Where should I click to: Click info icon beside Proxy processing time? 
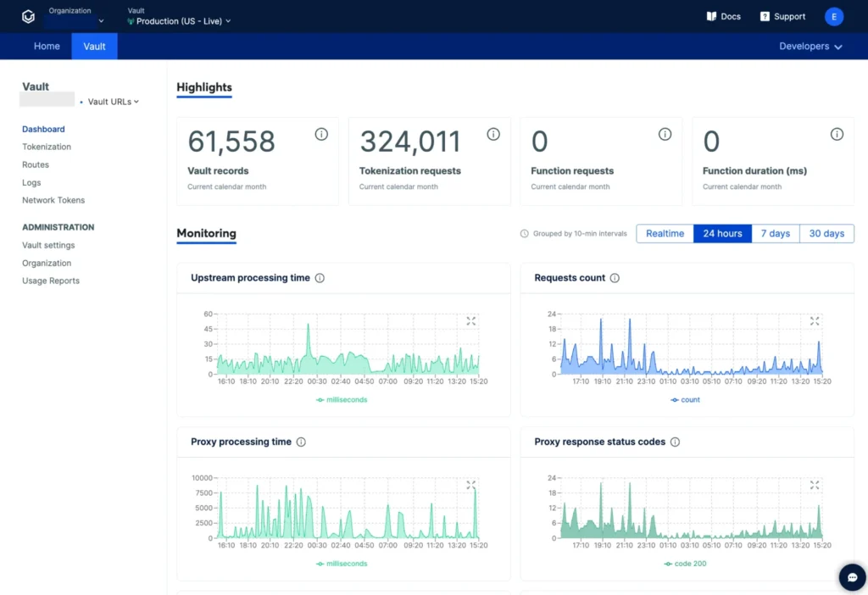click(x=301, y=442)
